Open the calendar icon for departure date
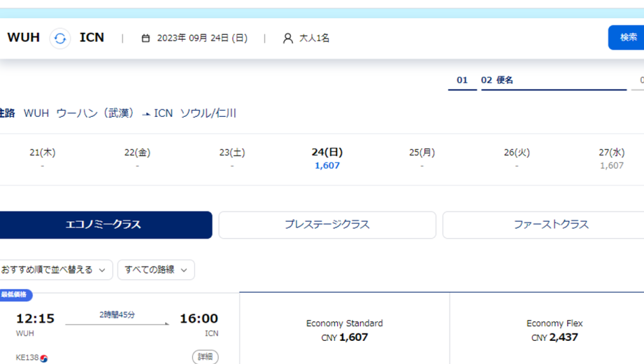This screenshot has width=644, height=364. 145,38
